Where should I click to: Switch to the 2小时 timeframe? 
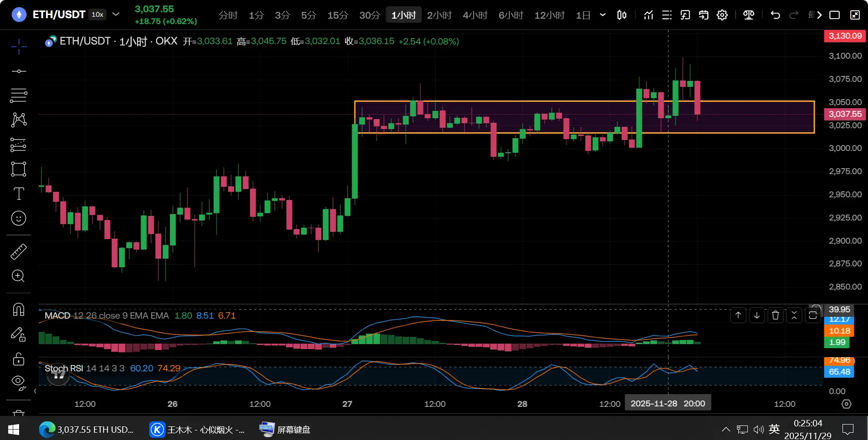pos(439,15)
